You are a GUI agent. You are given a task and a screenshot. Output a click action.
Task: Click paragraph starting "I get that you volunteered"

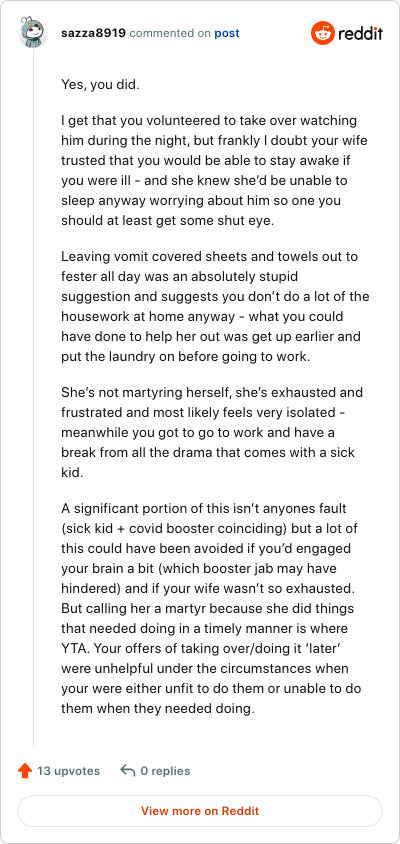214,171
